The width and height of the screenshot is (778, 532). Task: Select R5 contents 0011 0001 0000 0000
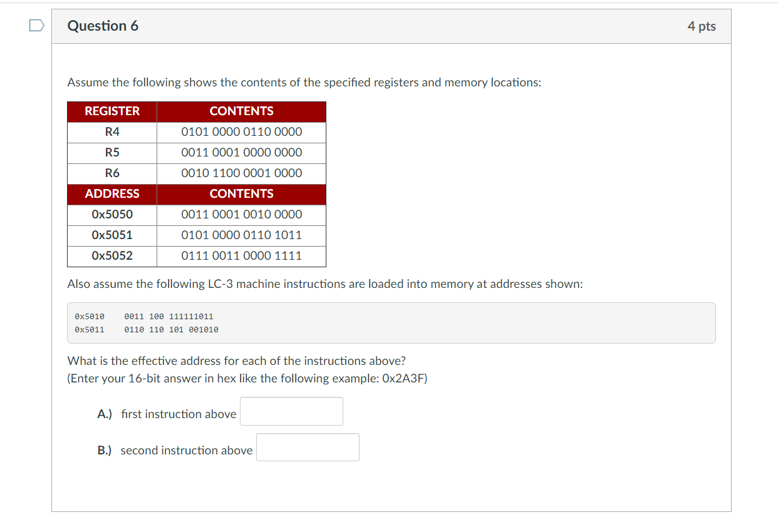242,153
